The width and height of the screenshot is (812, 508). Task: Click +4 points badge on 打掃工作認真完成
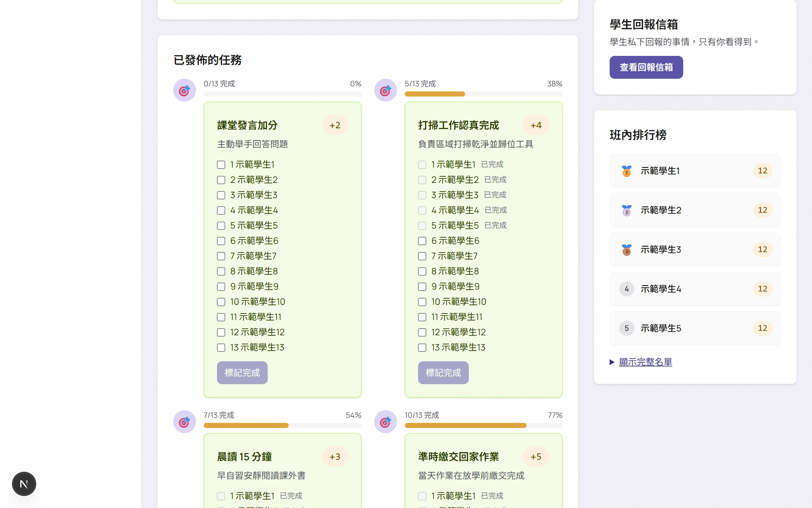tap(536, 125)
